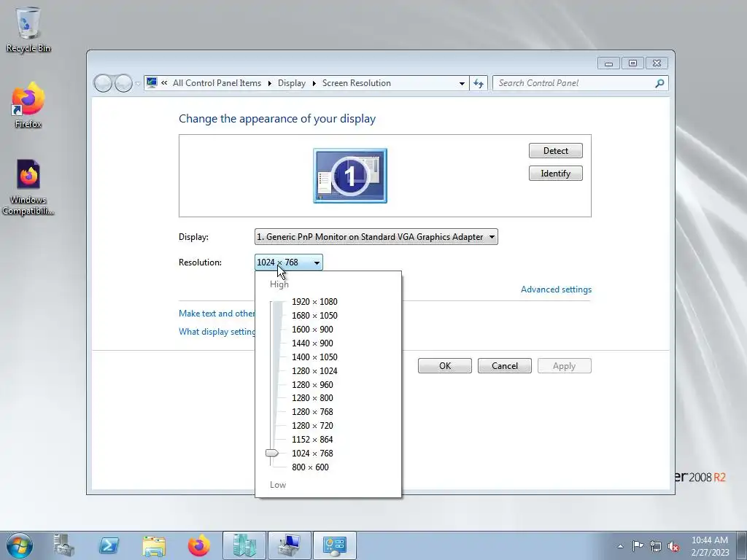747x560 pixels.
Task: Show hidden tray icons arrow
Action: [x=620, y=546]
